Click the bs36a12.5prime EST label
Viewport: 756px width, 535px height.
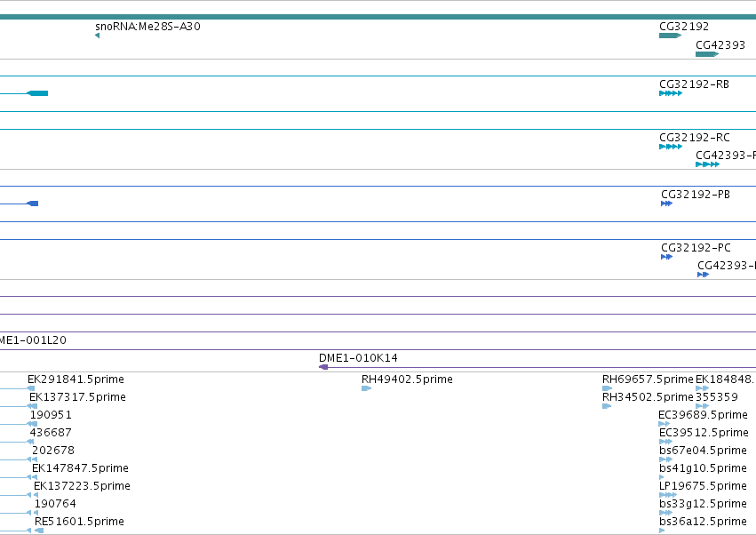[x=703, y=522]
